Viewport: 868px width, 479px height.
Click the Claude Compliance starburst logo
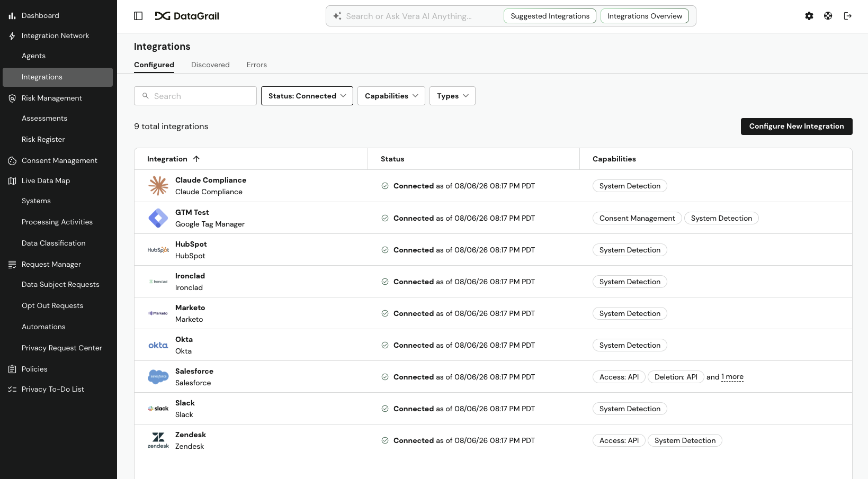(158, 186)
